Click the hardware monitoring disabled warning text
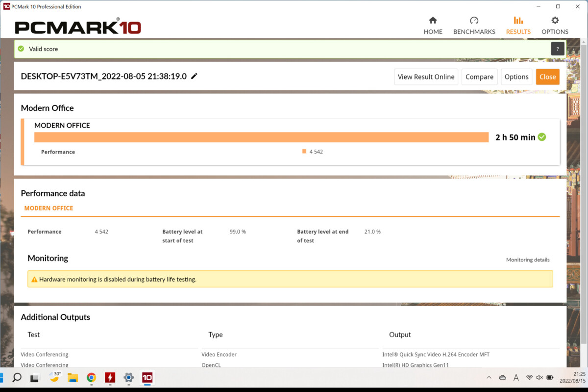This screenshot has width=588, height=392. pos(118,279)
